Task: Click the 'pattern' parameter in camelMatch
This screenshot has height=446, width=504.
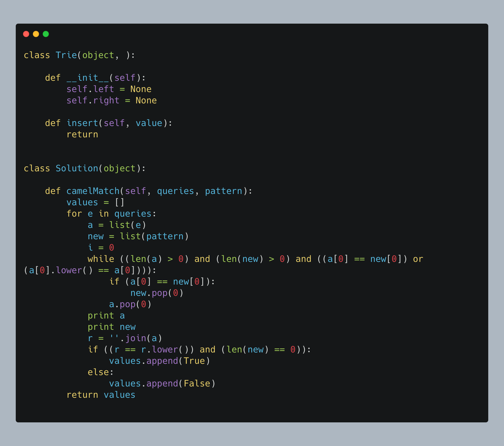Action: (223, 191)
